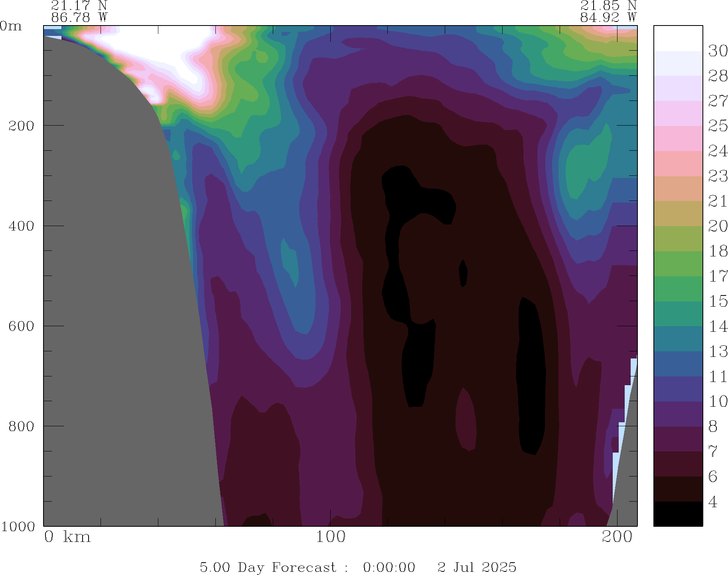Click the 1000 depth axis label

click(18, 526)
